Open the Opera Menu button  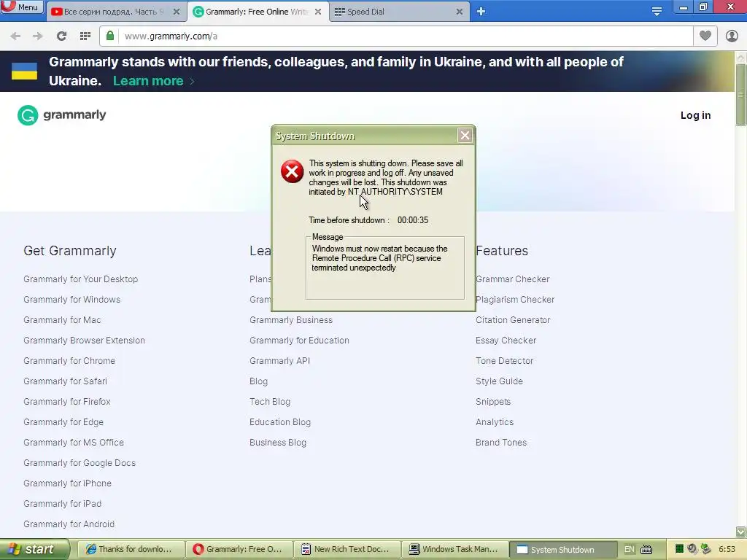(x=22, y=7)
